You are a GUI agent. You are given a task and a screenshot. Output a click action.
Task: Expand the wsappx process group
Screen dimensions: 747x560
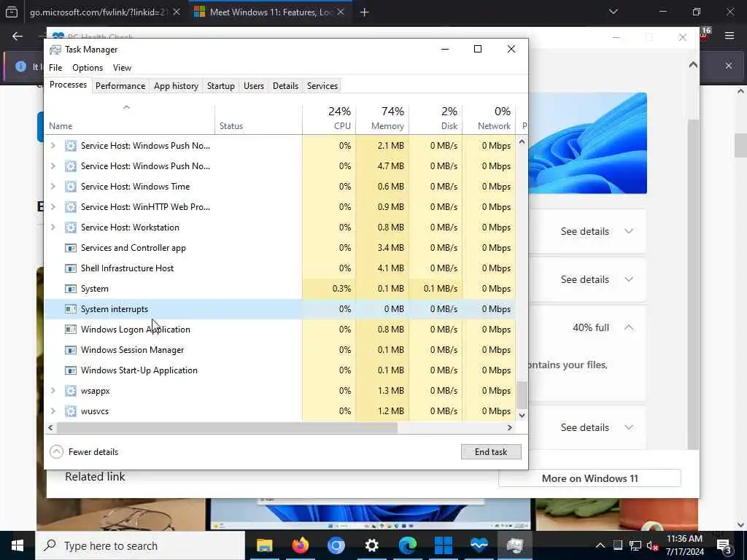click(x=53, y=391)
